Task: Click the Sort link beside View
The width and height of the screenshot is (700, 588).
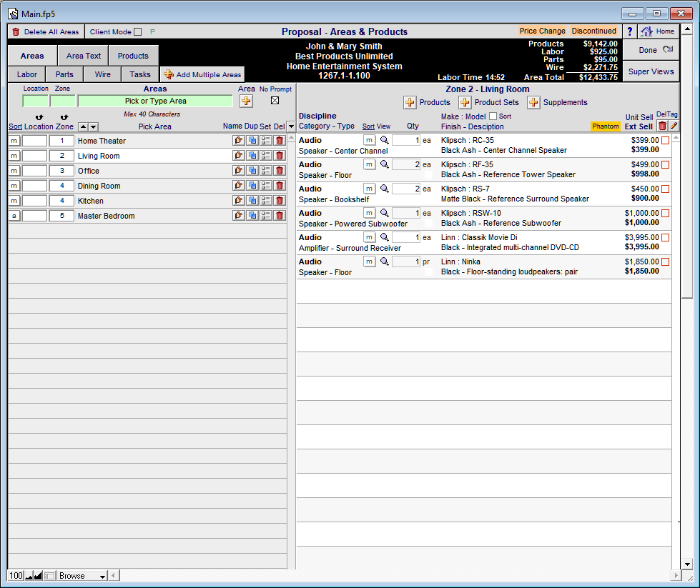Action: [368, 126]
